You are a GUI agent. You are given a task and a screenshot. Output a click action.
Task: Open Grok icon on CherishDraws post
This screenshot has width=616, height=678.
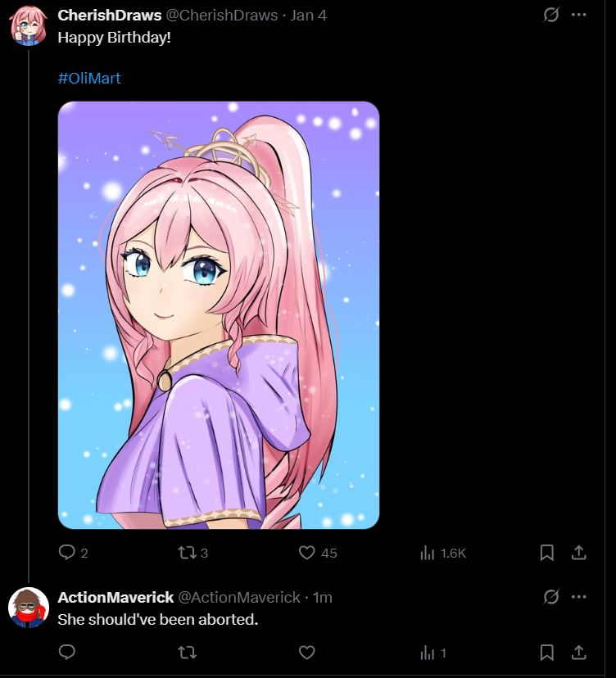pos(551,15)
